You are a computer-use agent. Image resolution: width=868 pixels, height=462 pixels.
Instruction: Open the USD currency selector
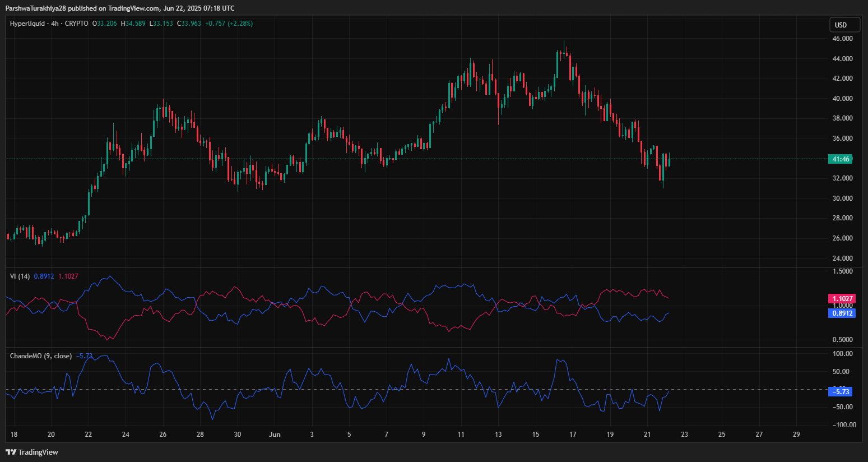click(x=845, y=25)
